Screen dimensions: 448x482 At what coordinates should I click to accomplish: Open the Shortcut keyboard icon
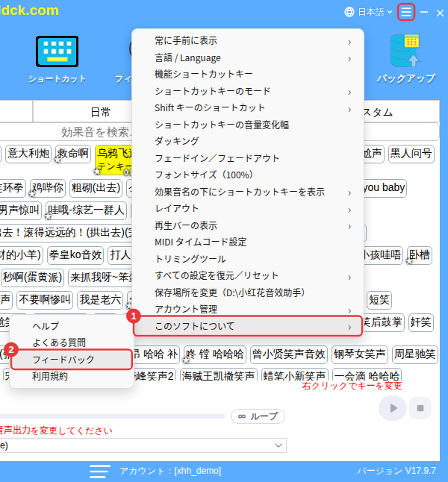pos(57,51)
